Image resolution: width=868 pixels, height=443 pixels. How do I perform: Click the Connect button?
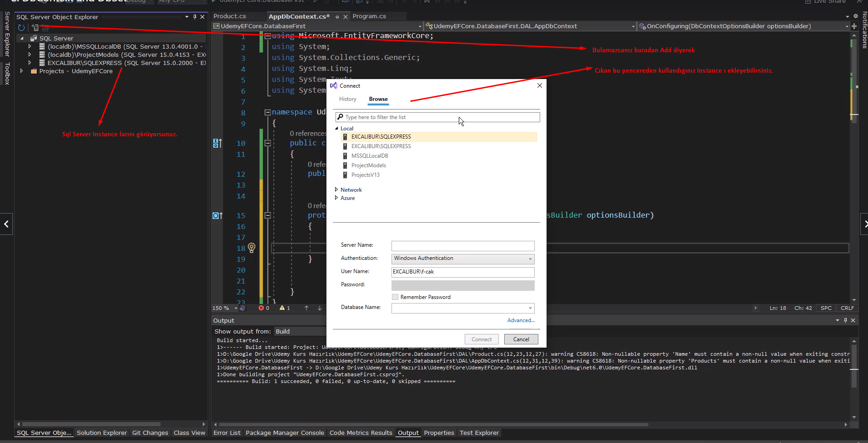pos(482,339)
